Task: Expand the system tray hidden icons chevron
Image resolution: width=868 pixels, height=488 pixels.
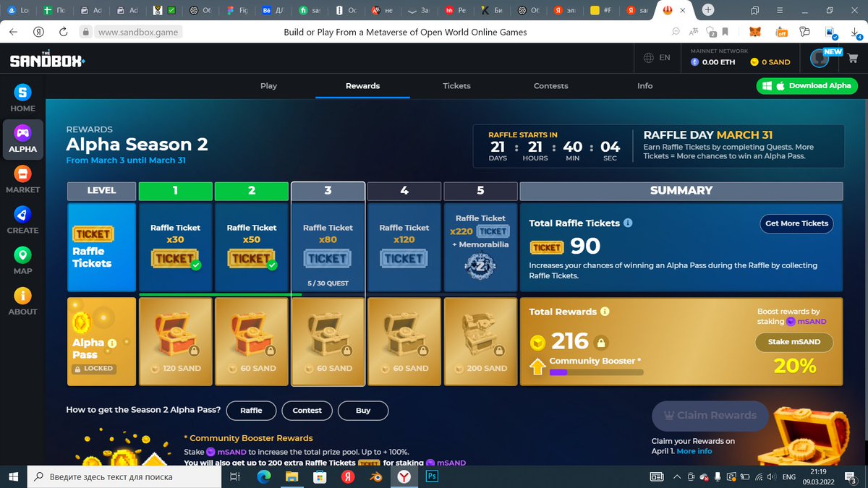Action: tap(677, 476)
